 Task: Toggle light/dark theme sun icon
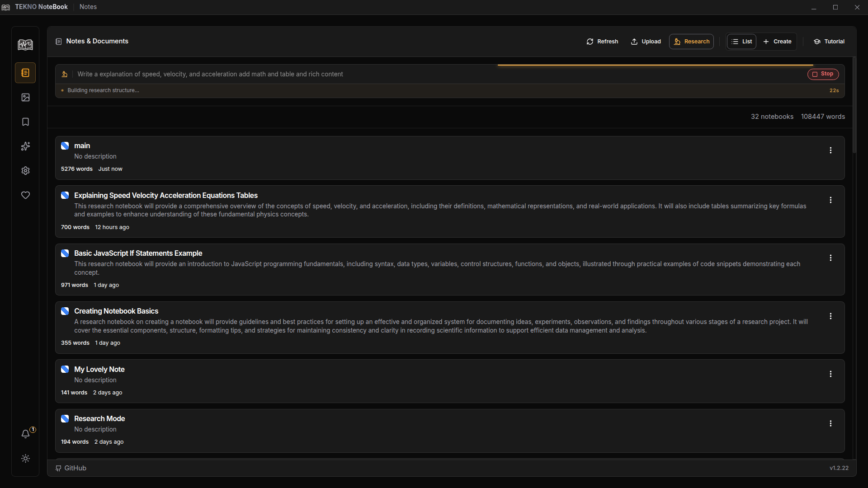point(25,458)
